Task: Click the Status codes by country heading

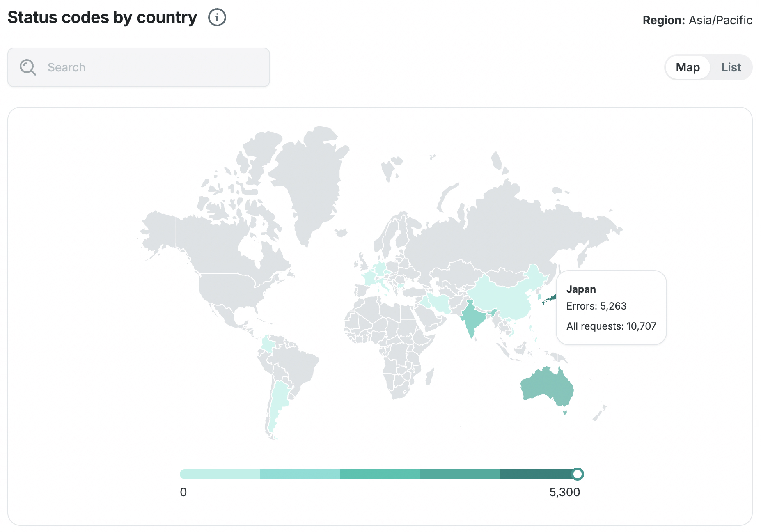Action: tap(102, 18)
